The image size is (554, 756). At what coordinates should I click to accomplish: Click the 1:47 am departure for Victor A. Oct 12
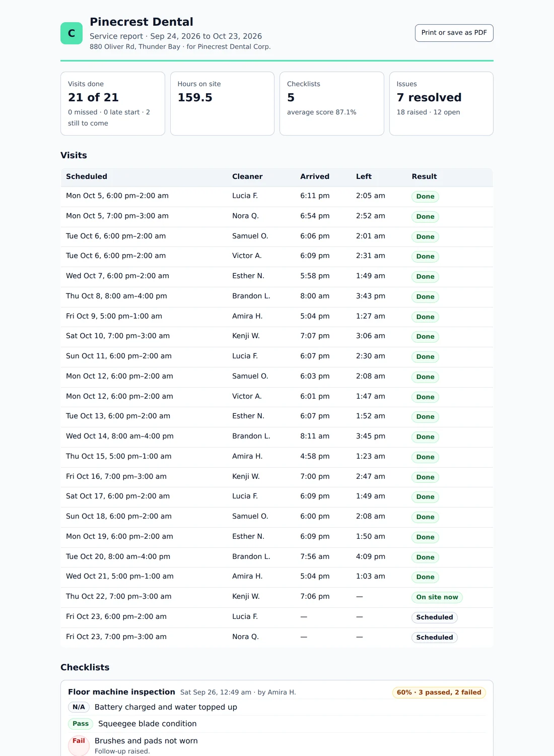point(370,396)
